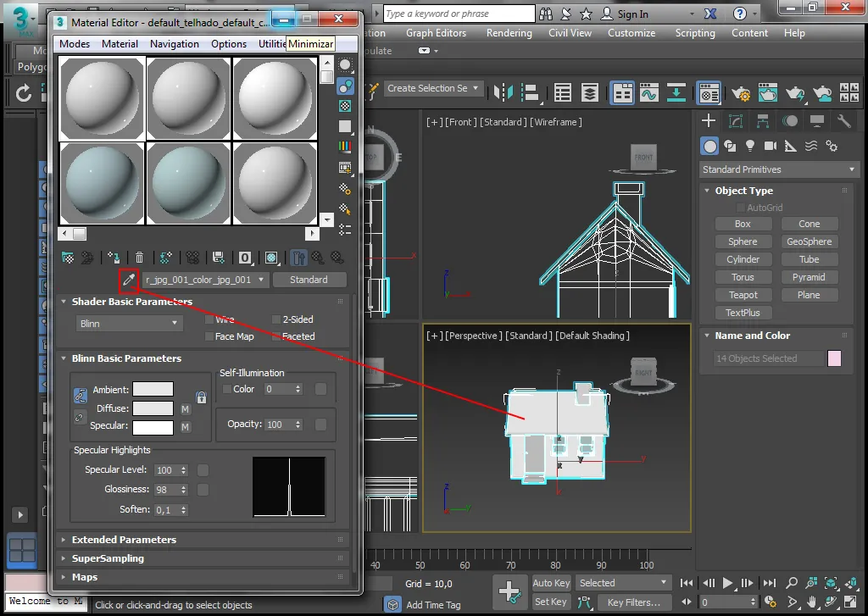Select Geometry category circle icon
The width and height of the screenshot is (868, 616).
click(x=709, y=146)
